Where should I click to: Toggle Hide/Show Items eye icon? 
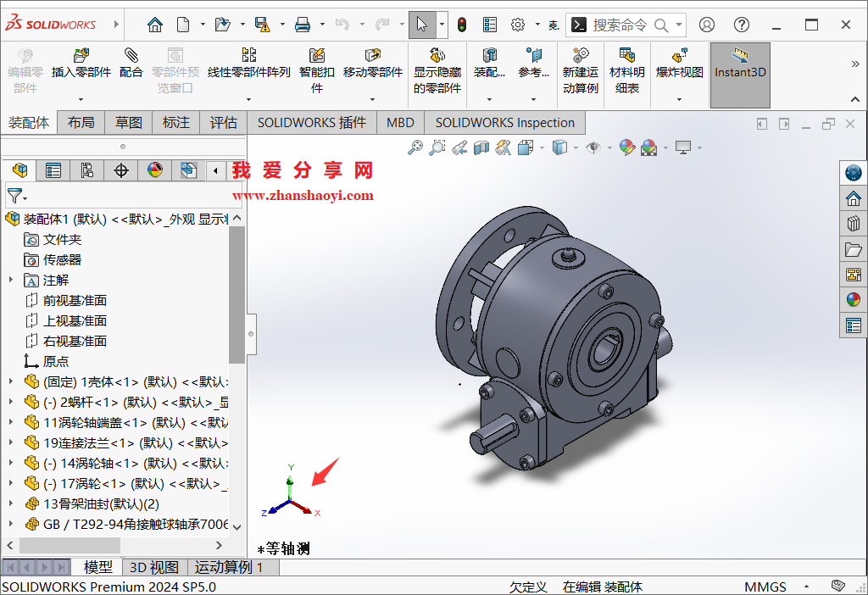coord(593,147)
